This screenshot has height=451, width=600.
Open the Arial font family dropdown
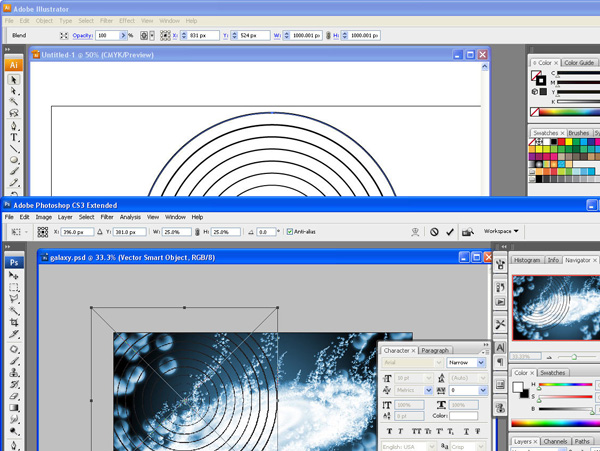[x=439, y=362]
